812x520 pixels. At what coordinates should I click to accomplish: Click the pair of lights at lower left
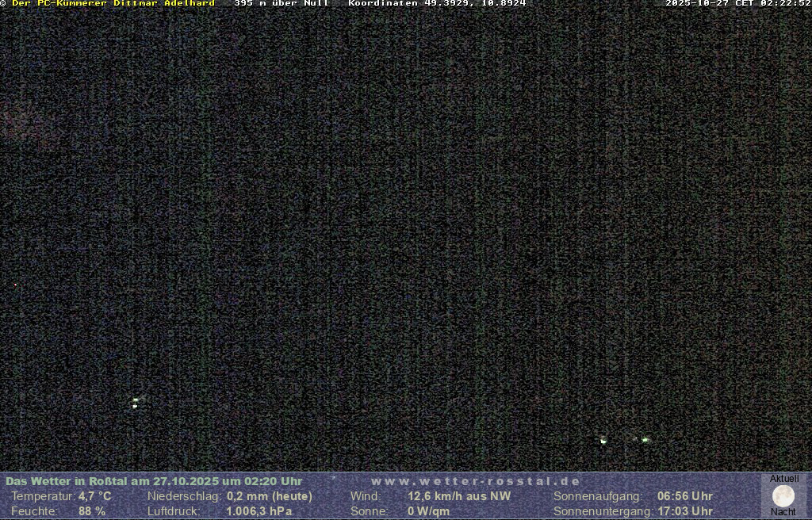click(x=136, y=403)
